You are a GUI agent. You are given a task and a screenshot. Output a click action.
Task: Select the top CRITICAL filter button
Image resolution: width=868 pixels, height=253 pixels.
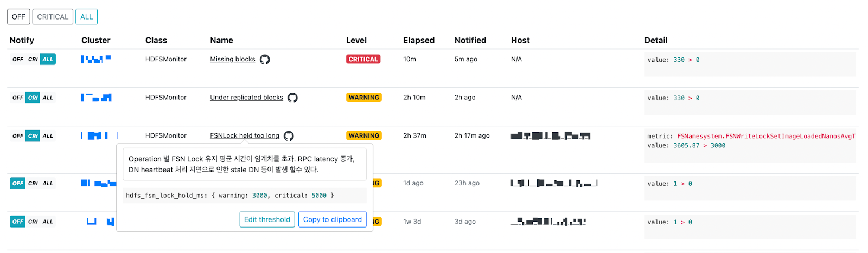(x=53, y=17)
